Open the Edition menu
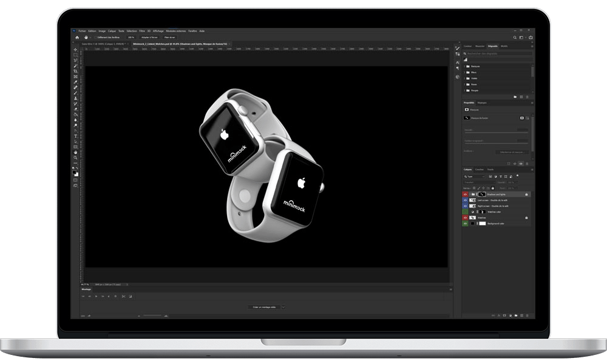Image resolution: width=607 pixels, height=364 pixels. [x=92, y=31]
